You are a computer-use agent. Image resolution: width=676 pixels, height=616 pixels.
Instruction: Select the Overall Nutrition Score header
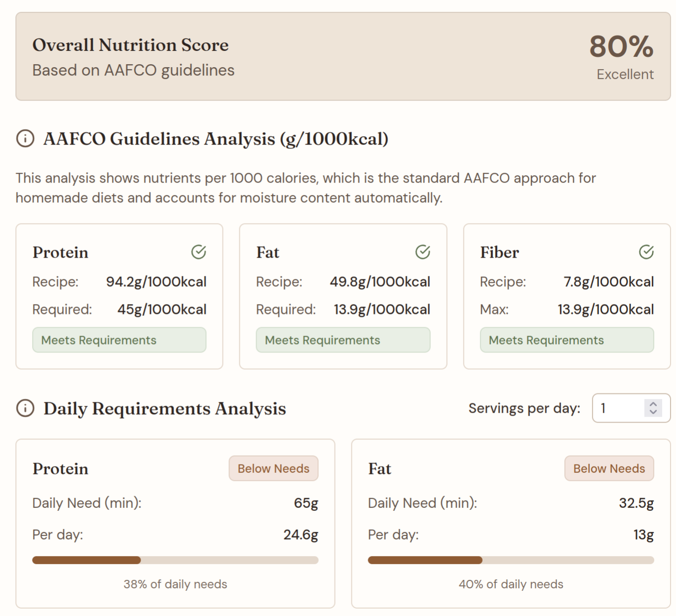[130, 44]
